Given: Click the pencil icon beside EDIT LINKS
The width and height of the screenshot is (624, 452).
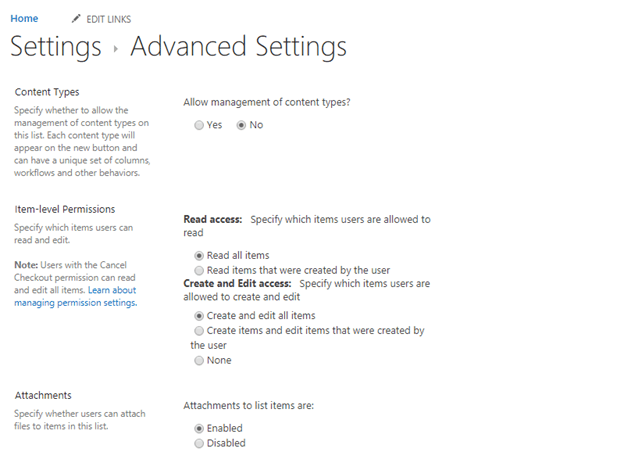Looking at the screenshot, I should (76, 19).
